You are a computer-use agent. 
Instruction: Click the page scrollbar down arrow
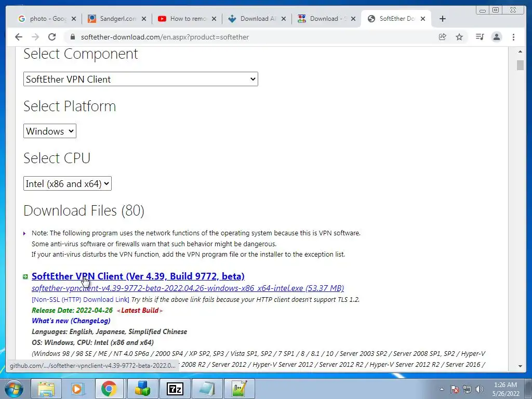click(x=520, y=366)
